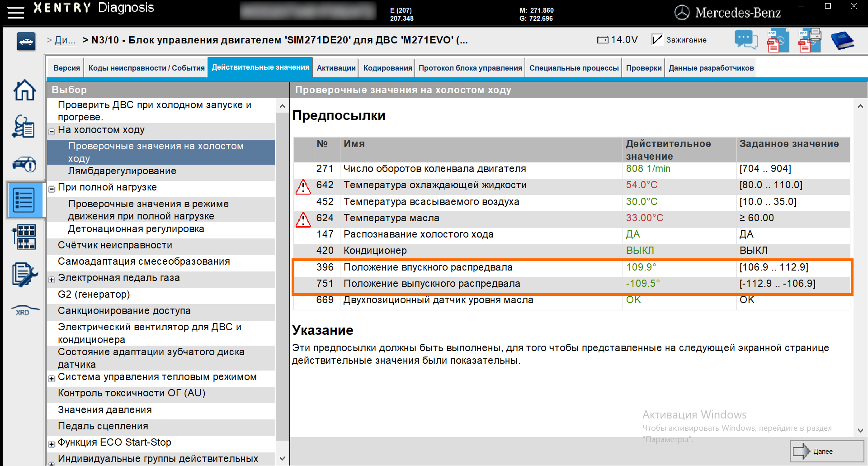The width and height of the screenshot is (868, 466).
Task: Select Состояние адаптации зубчатого диска датчика
Action: [x=161, y=358]
